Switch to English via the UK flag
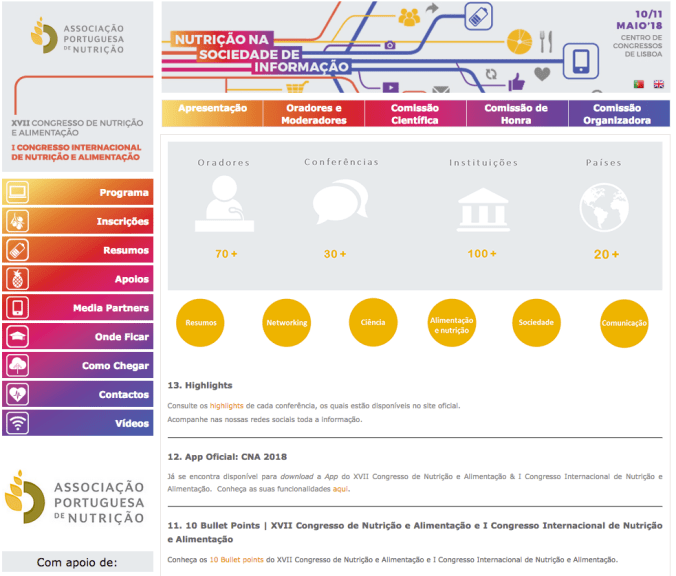Viewport: 676px width, 576px height. pos(658,84)
